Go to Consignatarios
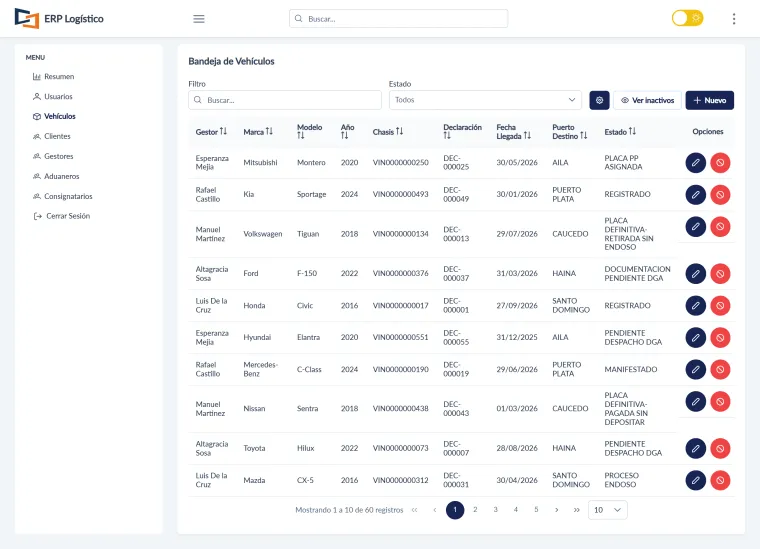Screen dimensions: 760x549 point(63,196)
